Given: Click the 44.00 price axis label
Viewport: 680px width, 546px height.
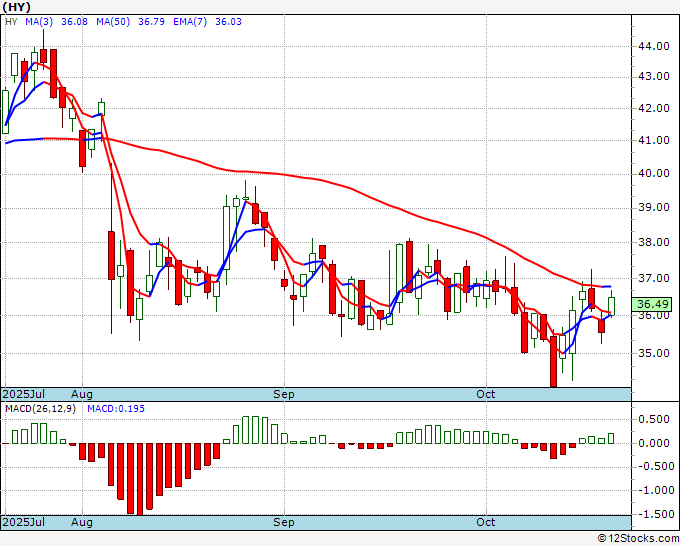Looking at the screenshot, I should 654,46.
